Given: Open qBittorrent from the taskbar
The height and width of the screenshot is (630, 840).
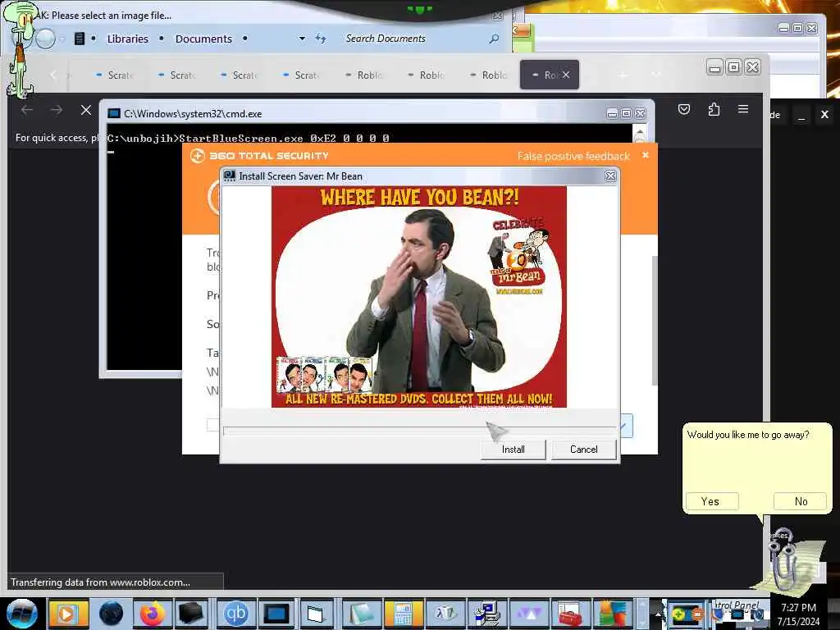Looking at the screenshot, I should tap(235, 614).
